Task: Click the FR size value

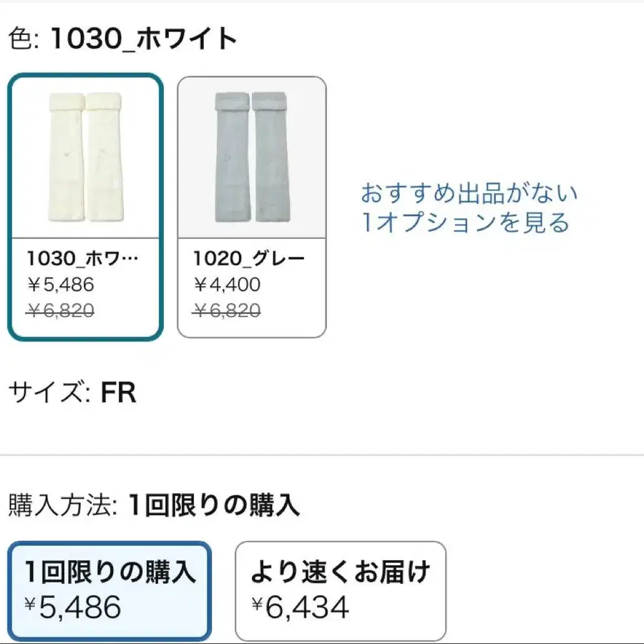Action: coord(118,393)
